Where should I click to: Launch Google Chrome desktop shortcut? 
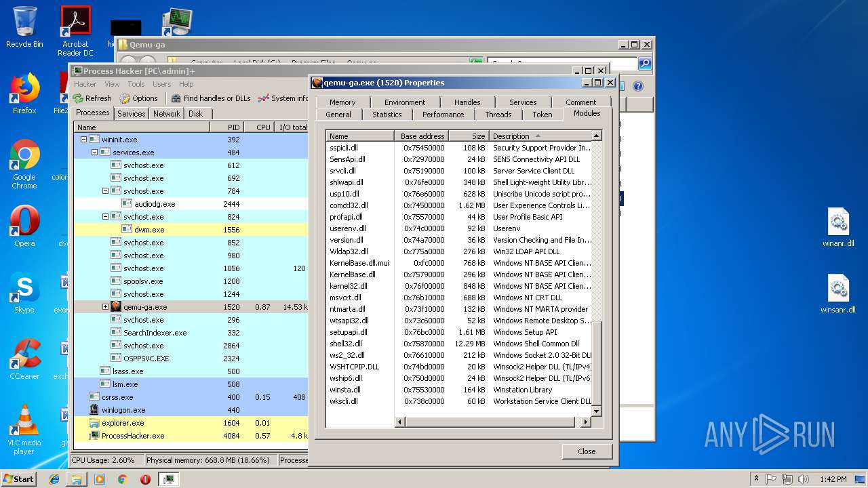click(24, 164)
